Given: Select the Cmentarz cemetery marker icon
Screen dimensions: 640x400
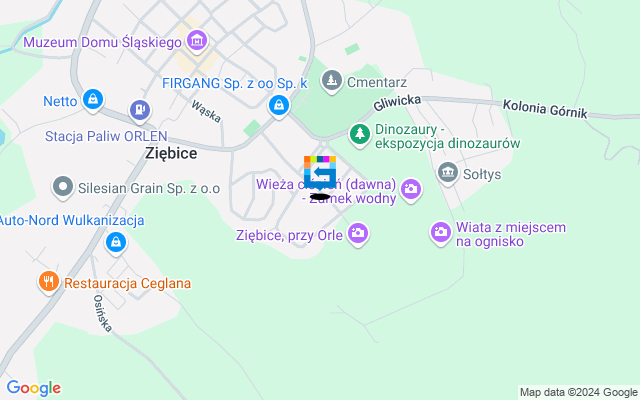Looking at the screenshot, I should click(x=331, y=82).
